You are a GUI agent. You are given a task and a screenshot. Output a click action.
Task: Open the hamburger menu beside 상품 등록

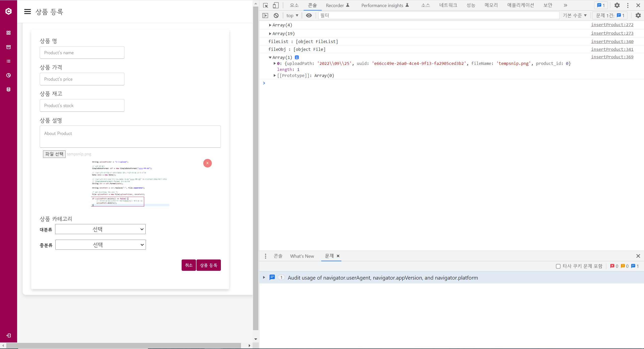pyautogui.click(x=27, y=12)
